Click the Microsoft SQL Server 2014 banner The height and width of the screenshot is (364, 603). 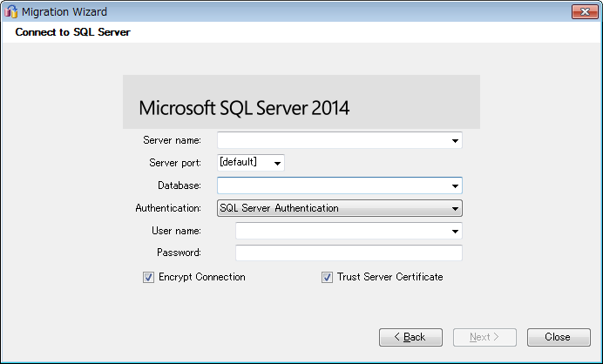pyautogui.click(x=301, y=102)
